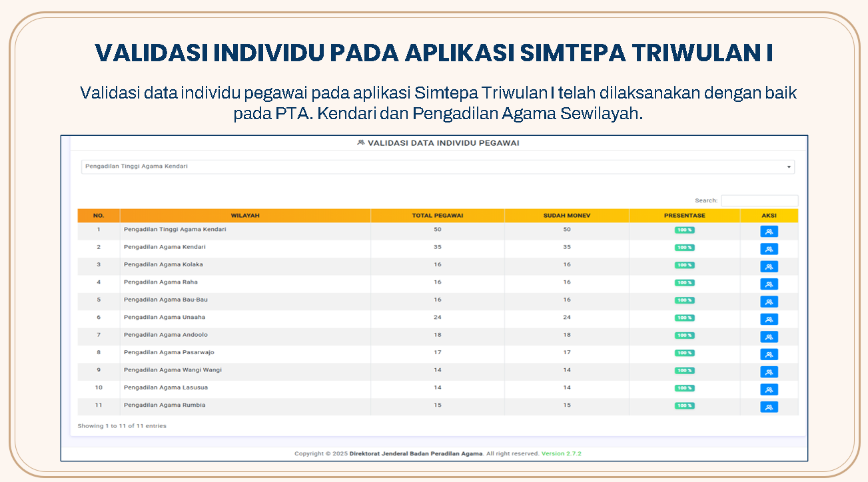Click row text Pengadilan Agama Bau-Bau
The width and height of the screenshot is (868, 482).
point(165,300)
